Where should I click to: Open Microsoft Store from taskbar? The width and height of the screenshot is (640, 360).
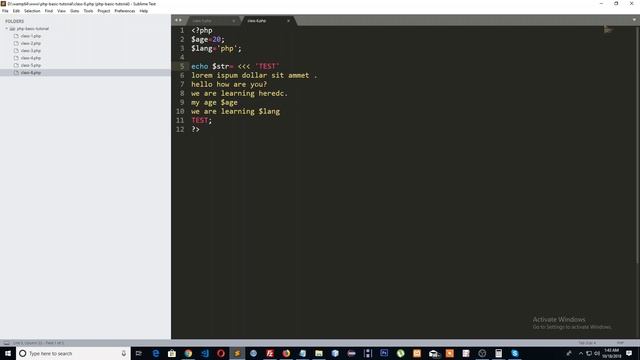click(172, 353)
